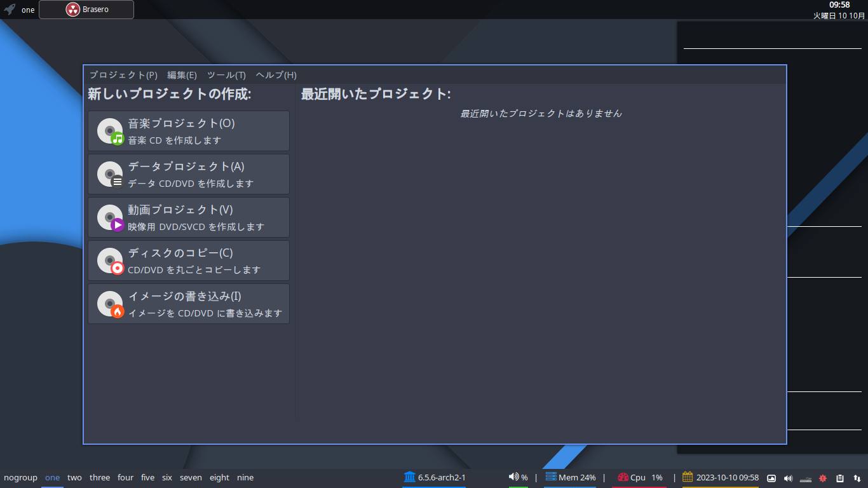The image size is (868, 488).
Task: Click the audio project disc icon
Action: tap(110, 131)
